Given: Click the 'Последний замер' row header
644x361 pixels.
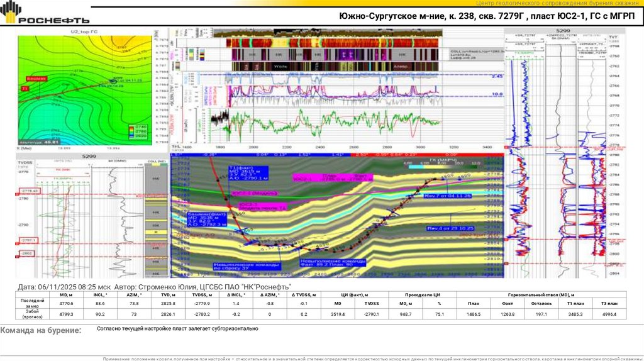Looking at the screenshot, I should pyautogui.click(x=32, y=303).
